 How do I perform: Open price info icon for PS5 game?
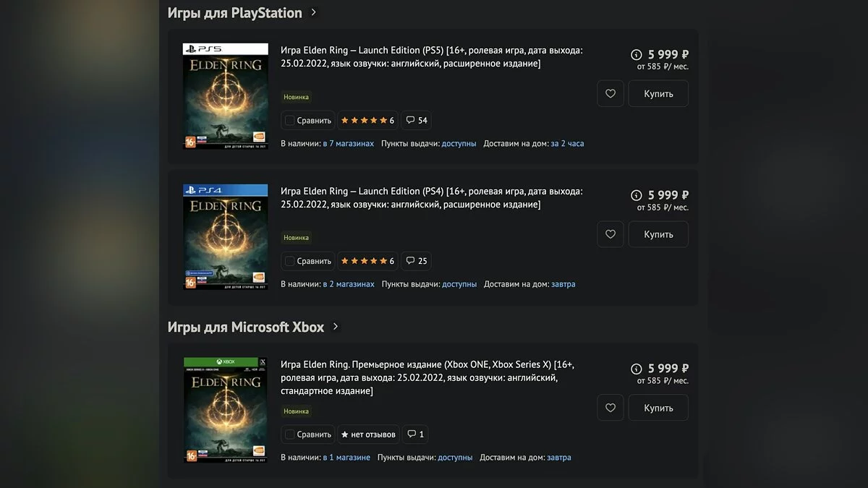point(637,54)
